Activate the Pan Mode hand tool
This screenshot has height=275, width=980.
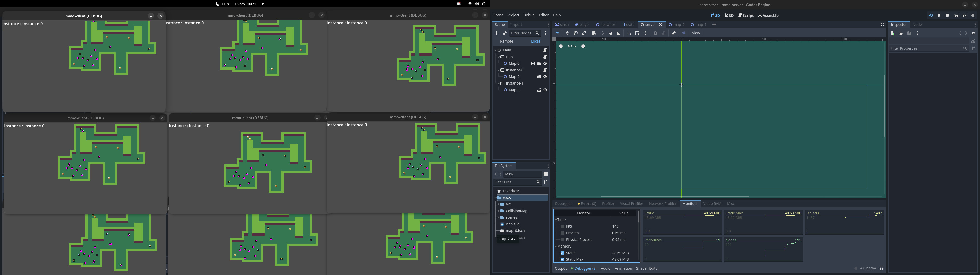coord(610,33)
